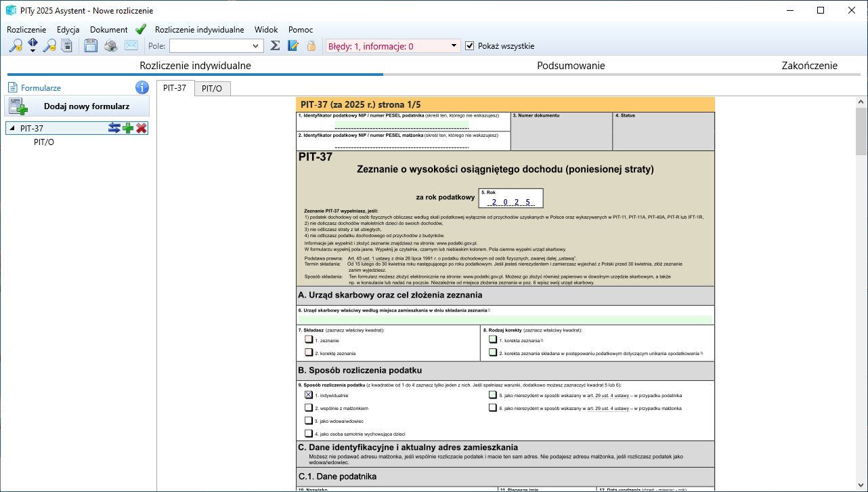Click the urząd skarbowy green input field
Viewport: 868px width, 492px height.
[504, 319]
